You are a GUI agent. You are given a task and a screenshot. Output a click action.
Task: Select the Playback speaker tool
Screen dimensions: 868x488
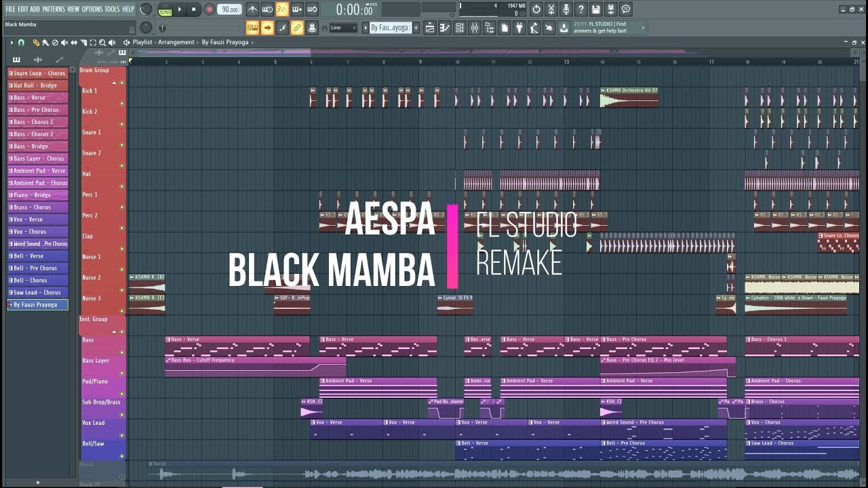(112, 42)
